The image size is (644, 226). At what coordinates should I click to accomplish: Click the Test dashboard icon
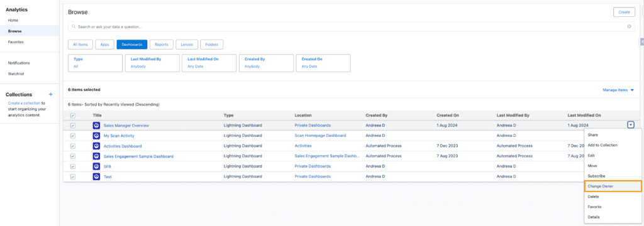[x=96, y=177]
